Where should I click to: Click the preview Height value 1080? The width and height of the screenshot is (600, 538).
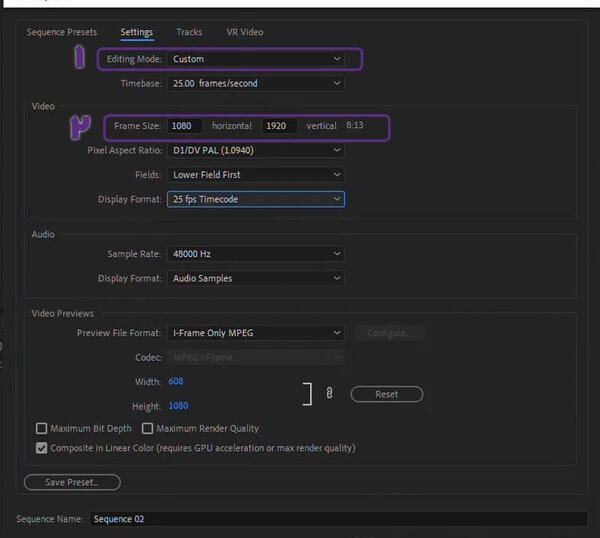(x=178, y=406)
